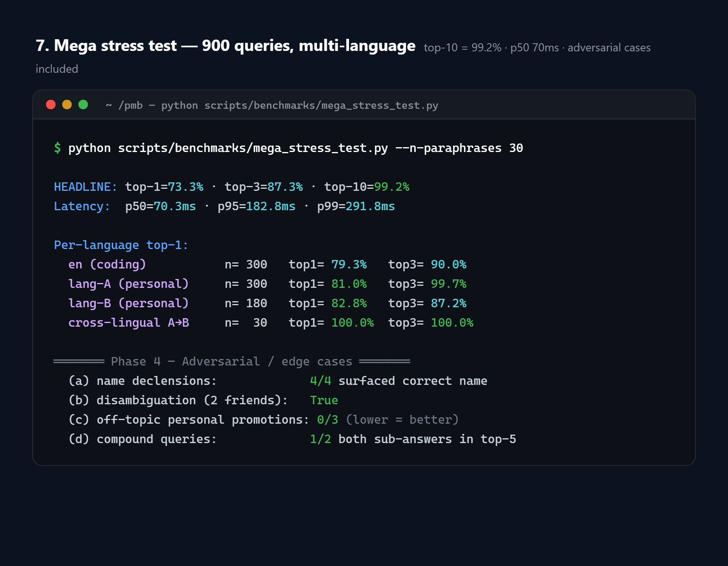The height and width of the screenshot is (566, 728).
Task: Click the cross-lingual top1 value '100.0%'
Action: (353, 323)
